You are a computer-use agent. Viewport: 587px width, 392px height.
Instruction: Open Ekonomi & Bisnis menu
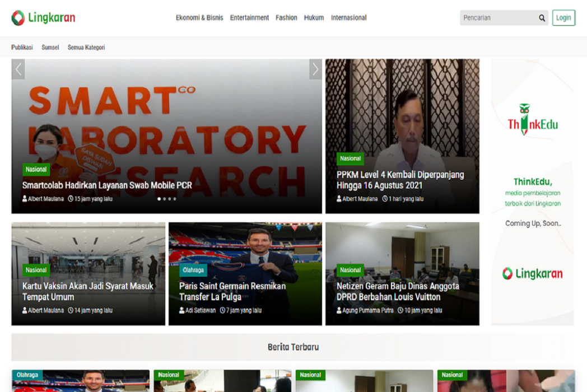point(199,17)
